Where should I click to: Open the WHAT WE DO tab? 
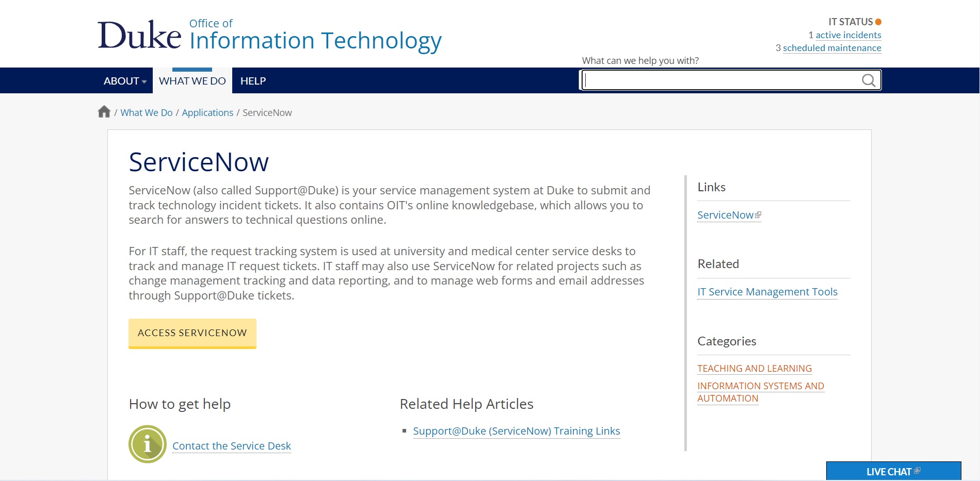point(192,81)
